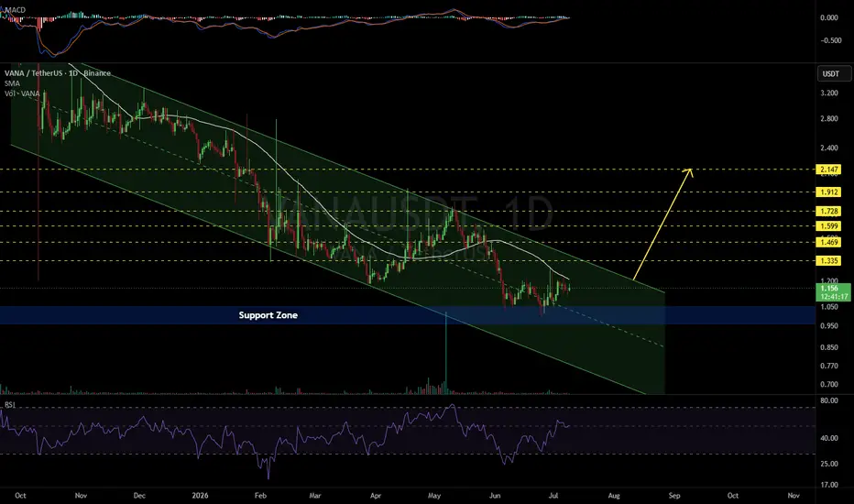Click the Vol · VANA indicator legend
Image resolution: width=854 pixels, height=504 pixels.
22,93
